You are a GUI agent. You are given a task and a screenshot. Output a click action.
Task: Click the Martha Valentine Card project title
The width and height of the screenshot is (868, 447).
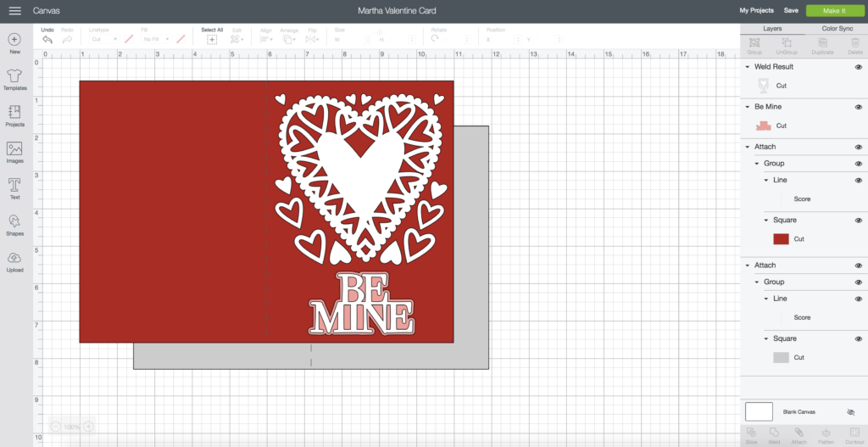[x=397, y=10]
